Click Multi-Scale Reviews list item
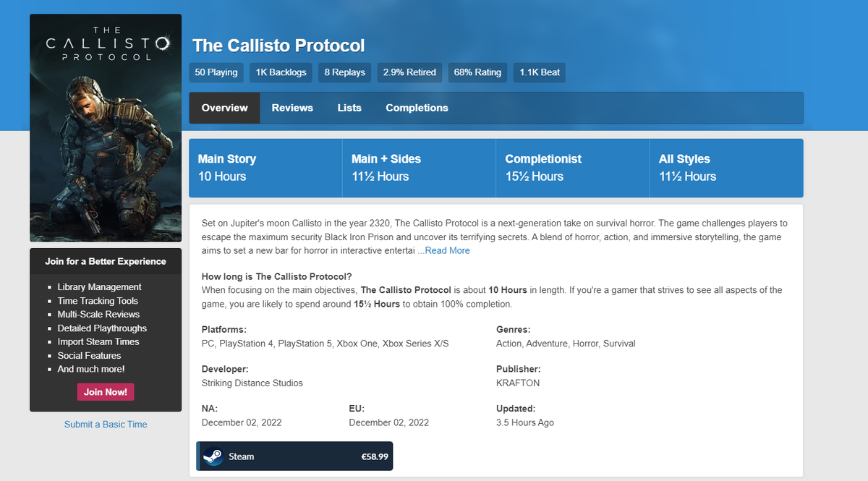This screenshot has width=868, height=481. click(99, 315)
